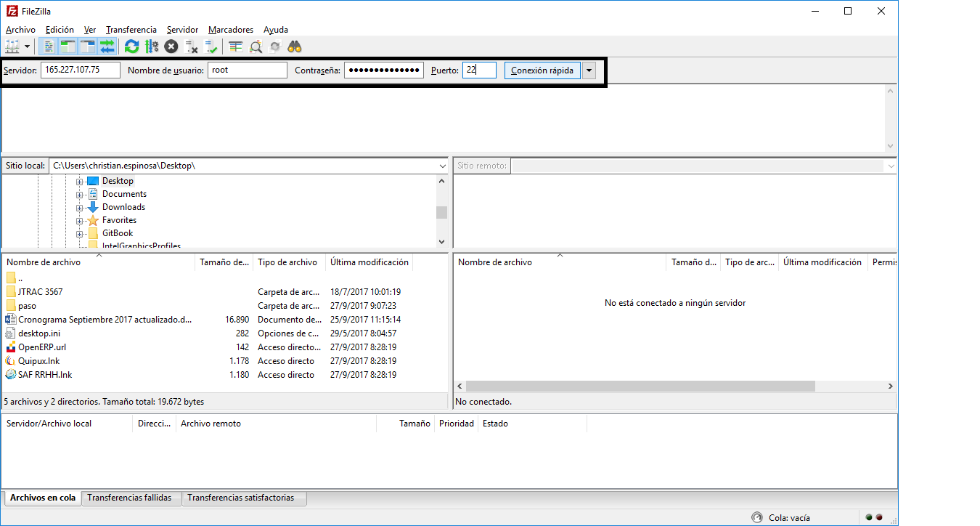Click the Servidor host input field
The image size is (980, 526).
[81, 70]
